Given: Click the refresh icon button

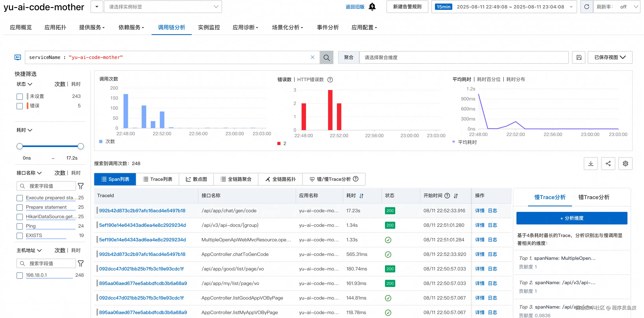Looking at the screenshot, I should pos(587,7).
